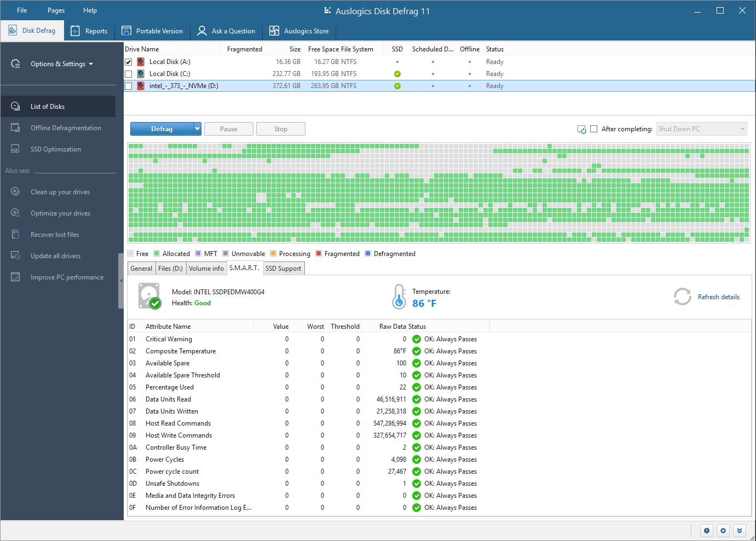Screen dimensions: 756x541
Task: Switch to the SSD Support tab
Action: [x=283, y=269]
